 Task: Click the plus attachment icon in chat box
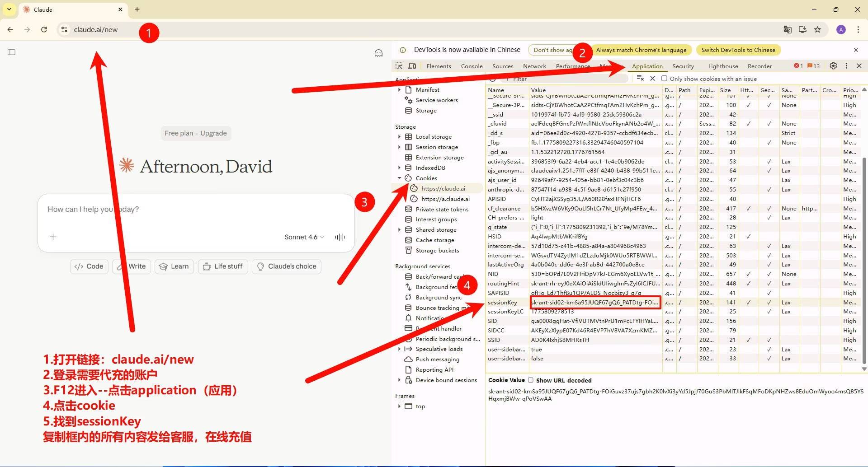pos(53,237)
